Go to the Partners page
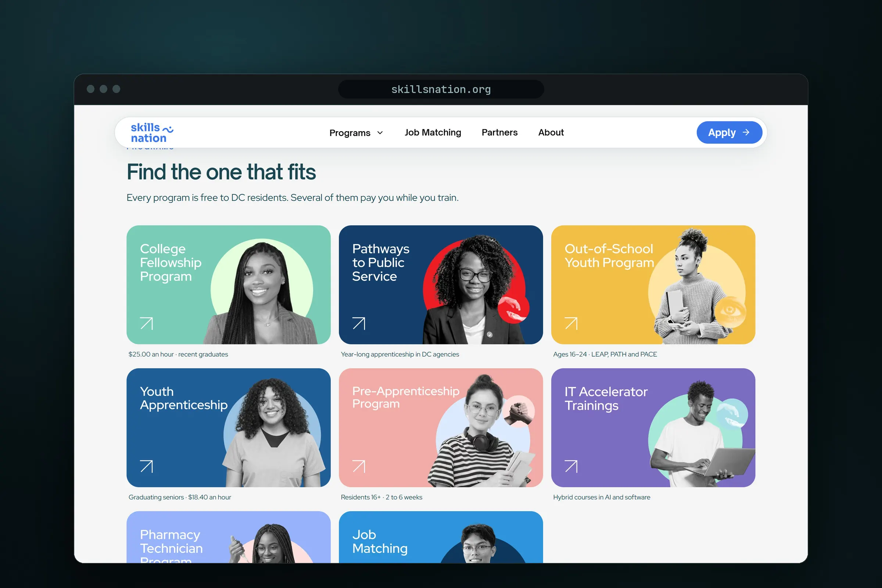This screenshot has height=588, width=882. point(499,132)
